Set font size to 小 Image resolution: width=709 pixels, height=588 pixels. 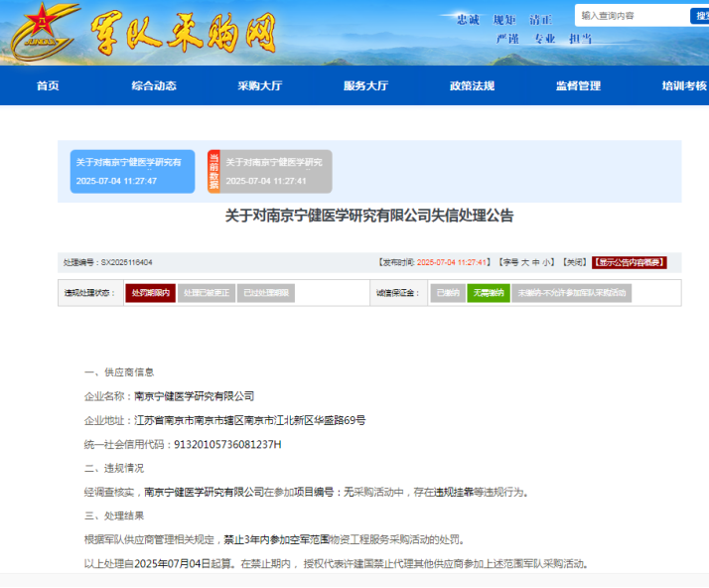click(x=546, y=262)
